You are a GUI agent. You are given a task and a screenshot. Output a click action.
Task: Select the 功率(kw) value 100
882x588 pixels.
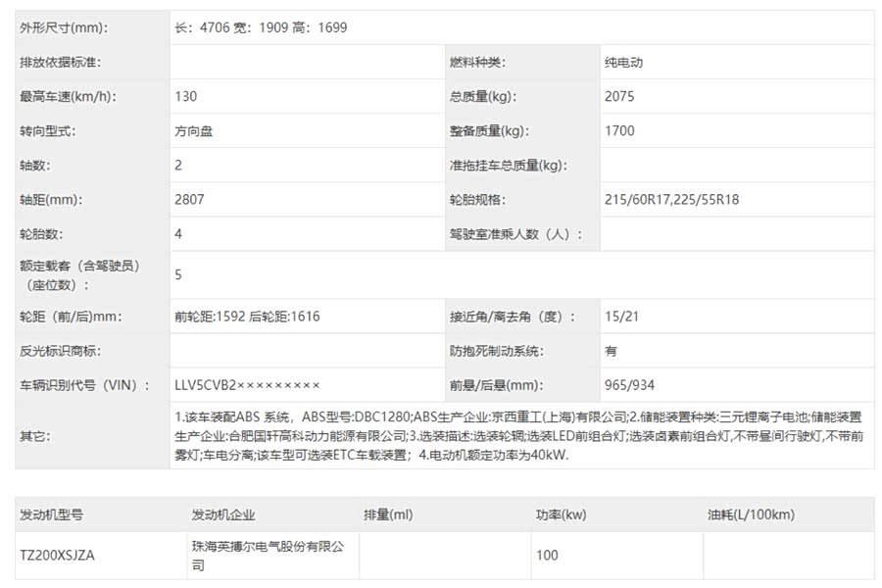547,555
